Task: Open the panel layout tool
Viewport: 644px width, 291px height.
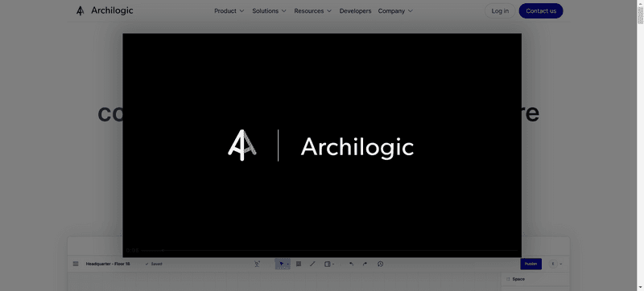Action: [x=328, y=264]
